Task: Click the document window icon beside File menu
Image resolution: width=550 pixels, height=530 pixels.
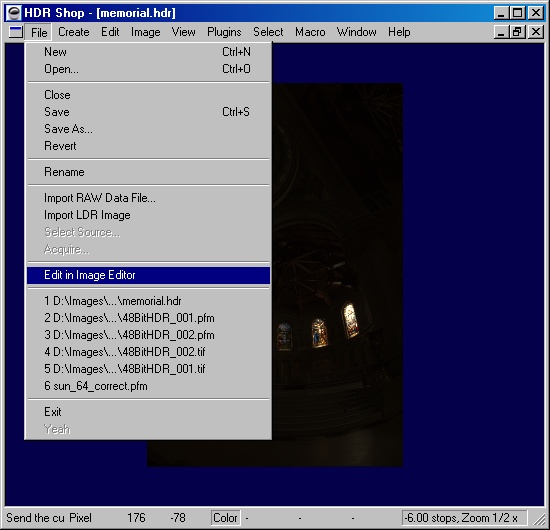Action: point(16,32)
